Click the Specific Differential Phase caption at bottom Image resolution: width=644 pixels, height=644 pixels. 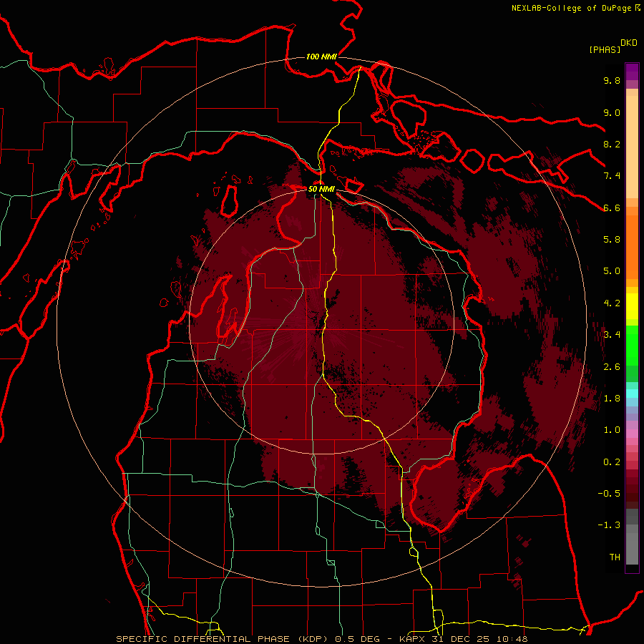tap(321, 639)
